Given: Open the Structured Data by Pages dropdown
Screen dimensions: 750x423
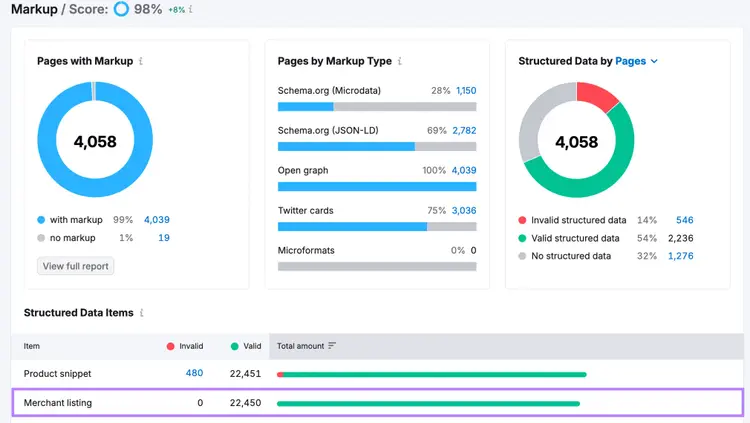Looking at the screenshot, I should click(636, 61).
